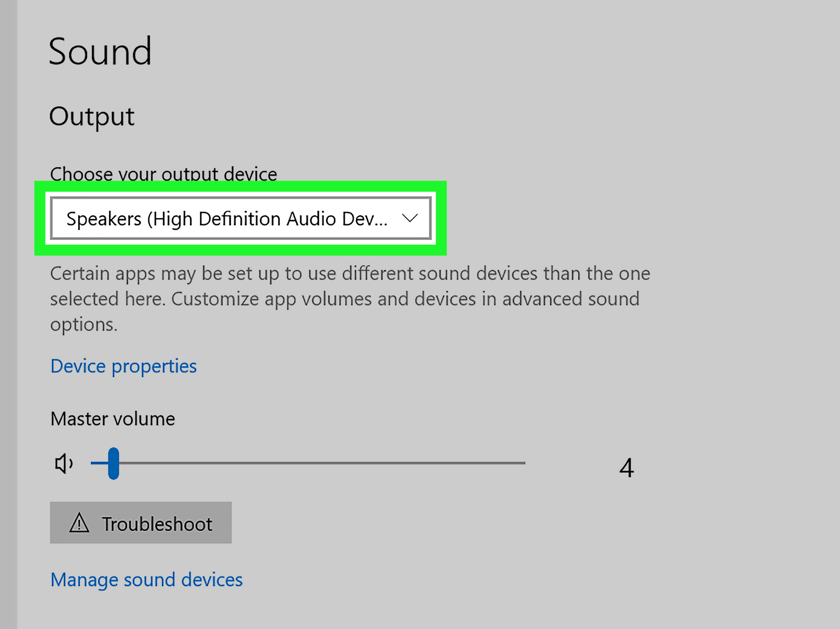This screenshot has height=629, width=840.
Task: Mute audio via the speaker volume icon
Action: (x=64, y=463)
